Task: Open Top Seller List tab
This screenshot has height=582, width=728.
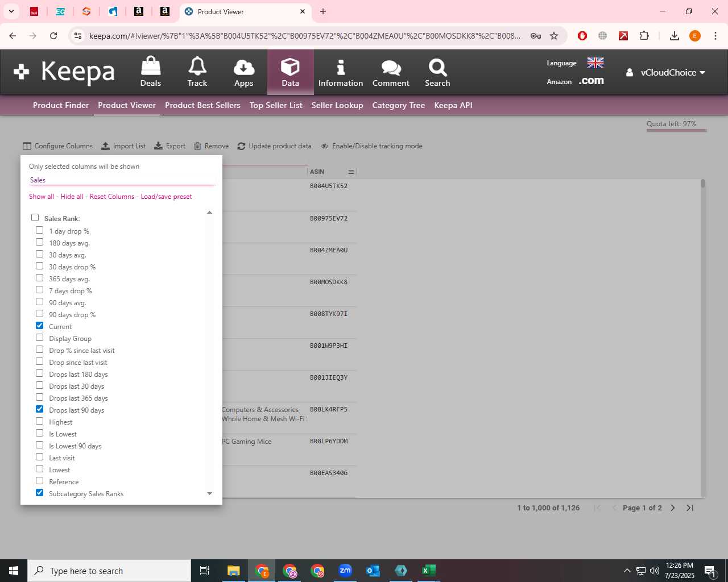Action: (x=276, y=105)
